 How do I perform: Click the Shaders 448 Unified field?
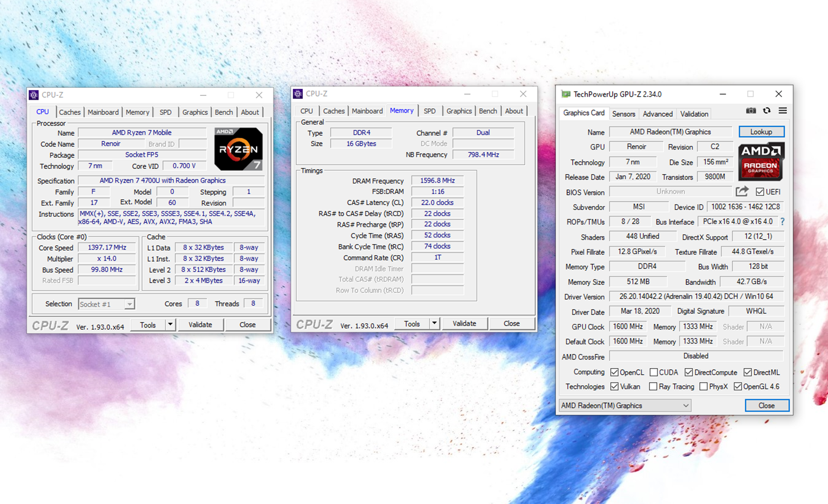(x=643, y=236)
